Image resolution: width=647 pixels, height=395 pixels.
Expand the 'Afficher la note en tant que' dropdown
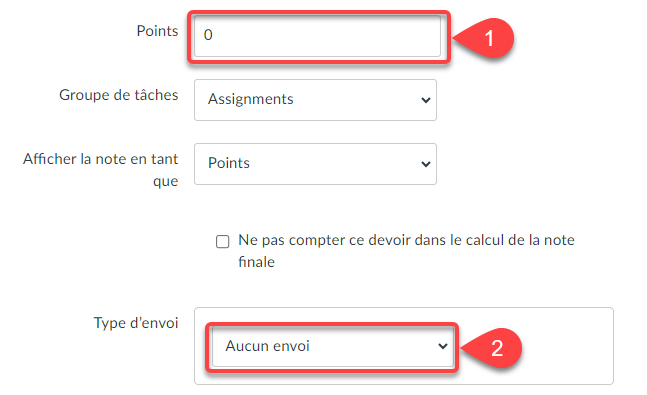tap(315, 164)
